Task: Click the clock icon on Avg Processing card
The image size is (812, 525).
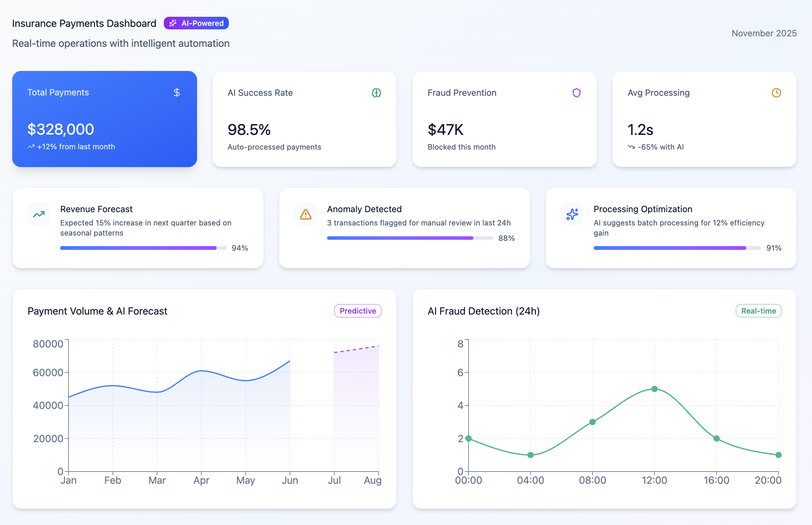Action: [776, 93]
